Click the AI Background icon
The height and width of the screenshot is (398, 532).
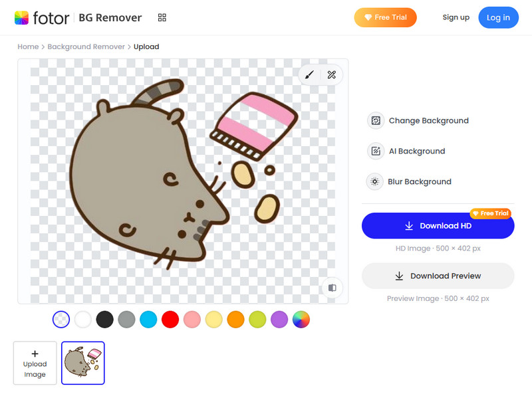coord(376,151)
